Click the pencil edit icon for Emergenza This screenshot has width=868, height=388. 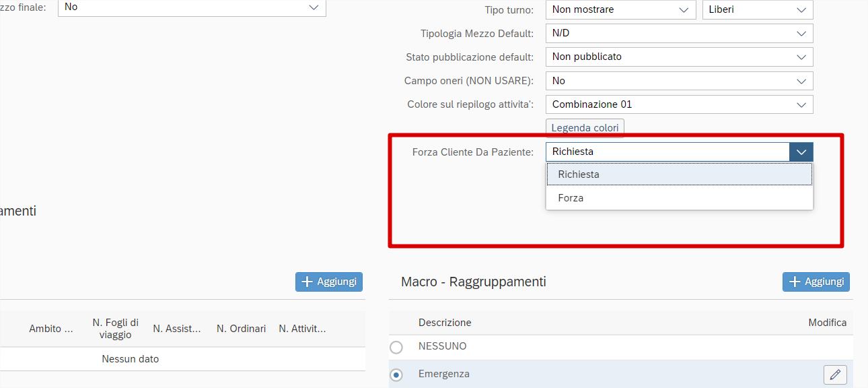pyautogui.click(x=835, y=375)
